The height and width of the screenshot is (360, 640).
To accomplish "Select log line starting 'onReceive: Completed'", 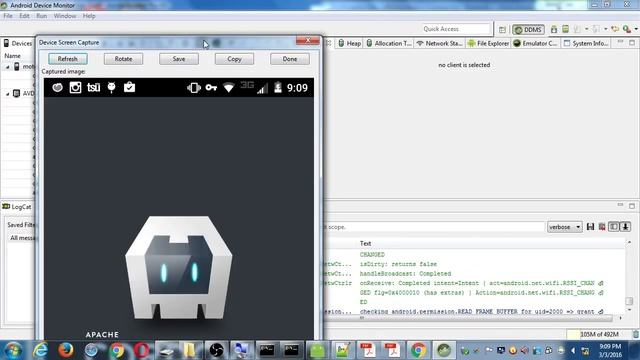I will coord(477,283).
